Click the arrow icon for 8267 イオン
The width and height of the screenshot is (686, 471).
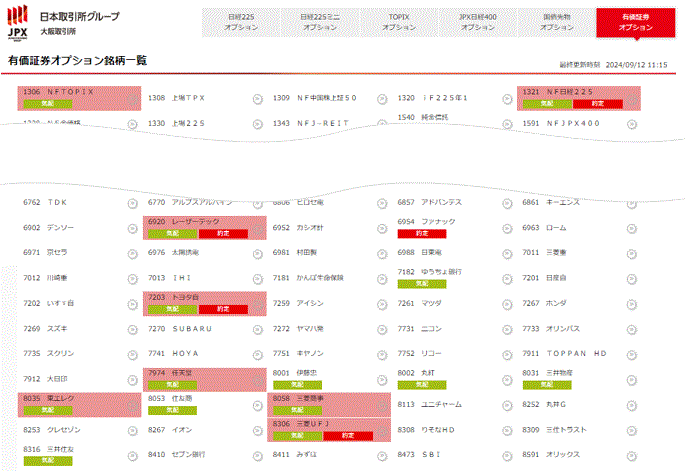258,431
